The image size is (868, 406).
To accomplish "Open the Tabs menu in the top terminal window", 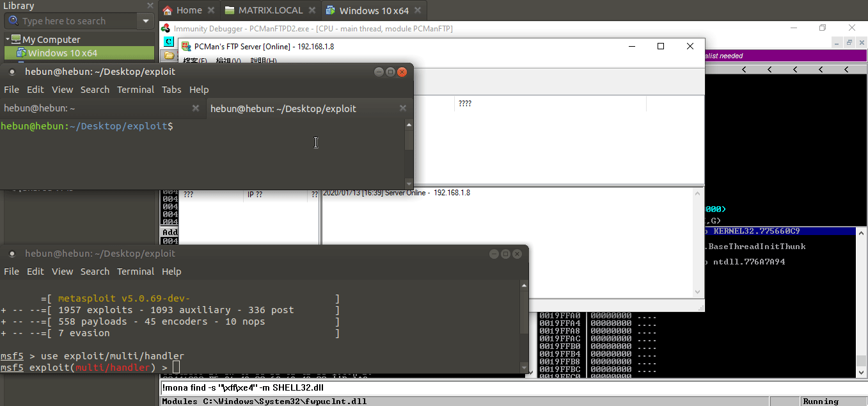I will point(171,90).
